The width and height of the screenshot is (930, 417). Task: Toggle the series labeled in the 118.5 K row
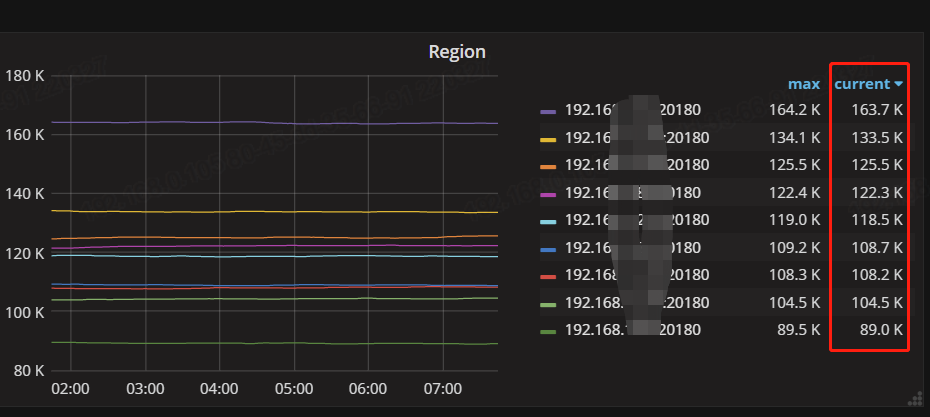point(637,220)
